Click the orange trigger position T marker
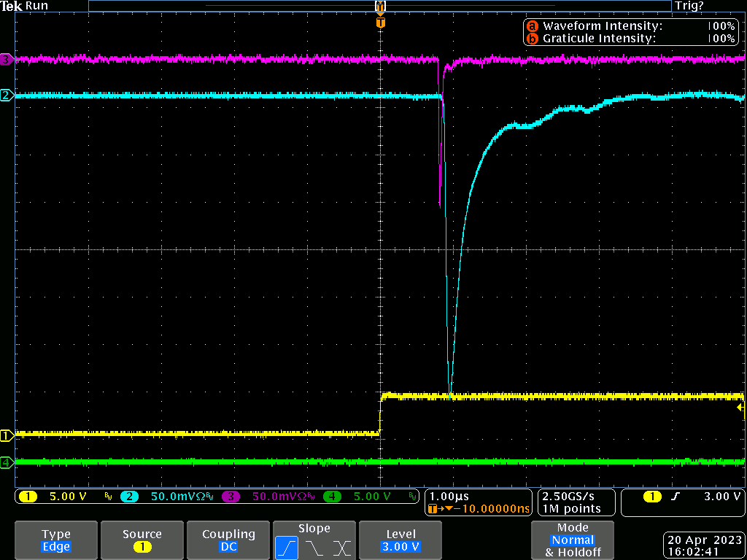Screen dimensions: 747x560 pos(380,23)
